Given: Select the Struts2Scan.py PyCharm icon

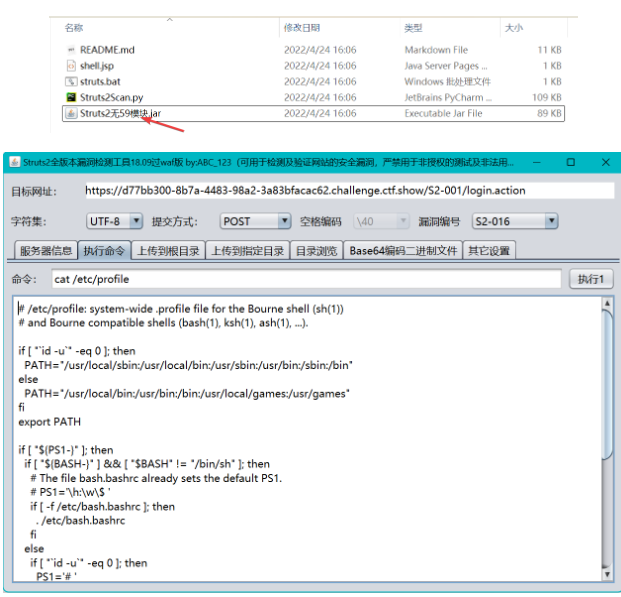Looking at the screenshot, I should click(71, 97).
